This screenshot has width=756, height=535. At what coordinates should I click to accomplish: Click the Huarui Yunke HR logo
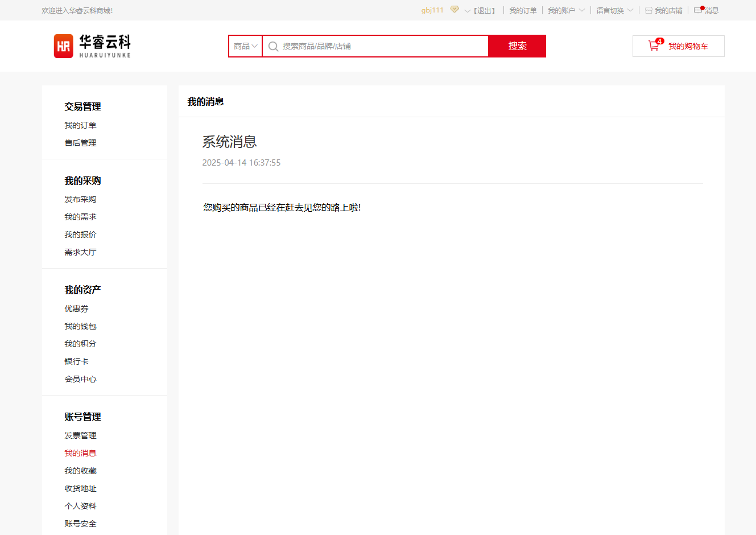(x=92, y=46)
